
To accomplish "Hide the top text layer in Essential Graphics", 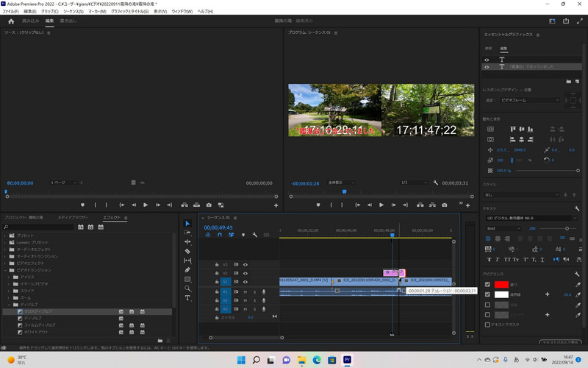I will 487,60.
